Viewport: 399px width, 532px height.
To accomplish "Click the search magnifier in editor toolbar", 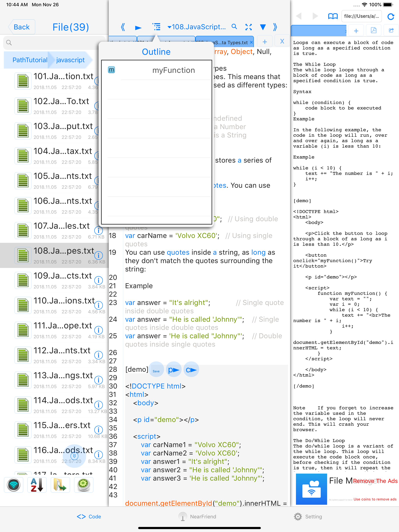I will pos(234,26).
